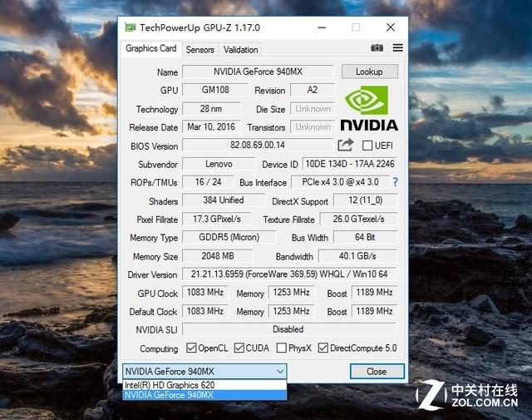This screenshot has height=420, width=532.
Task: Click Driver Version field 21.21.13.6959
Action: coord(289,274)
